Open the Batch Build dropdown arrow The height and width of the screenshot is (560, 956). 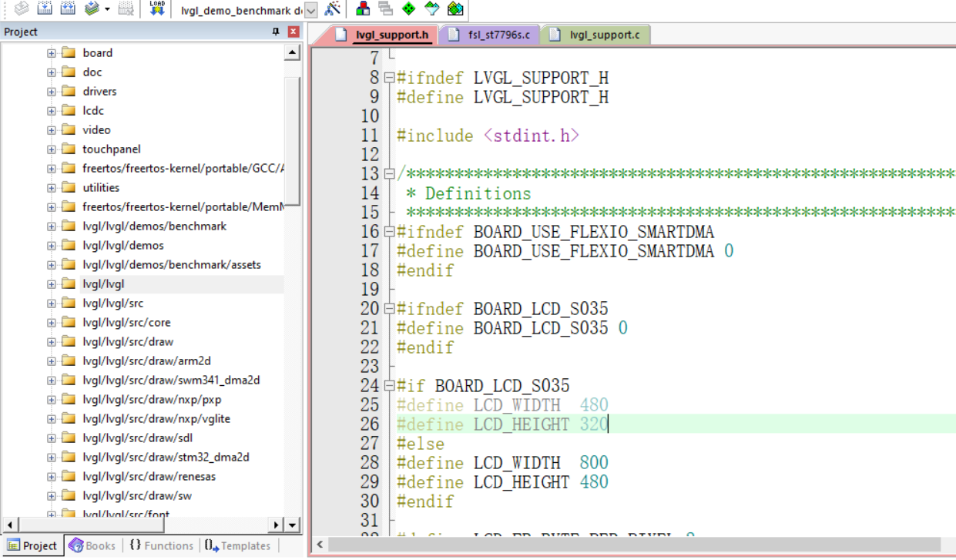107,9
